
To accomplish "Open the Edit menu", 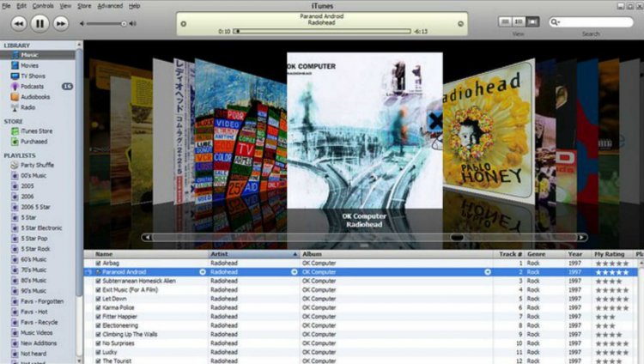I will tap(21, 6).
